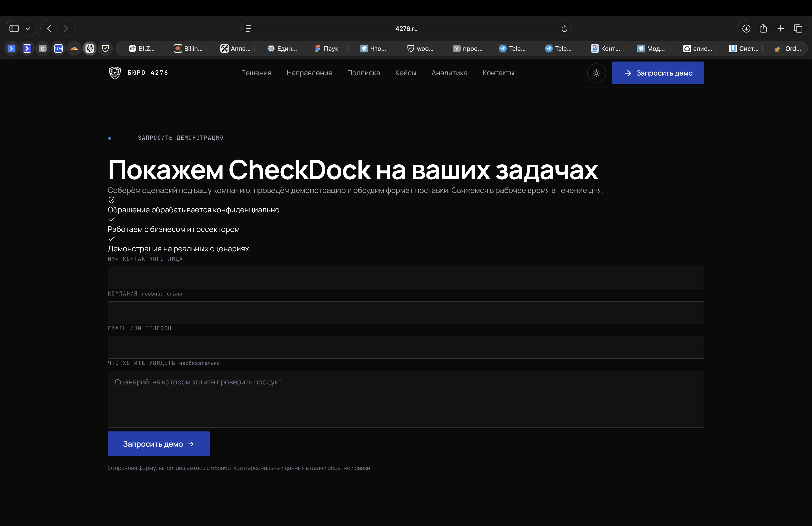812x526 pixels.
Task: Click the text Демонстрация на реальных сценариях
Action: coord(179,249)
